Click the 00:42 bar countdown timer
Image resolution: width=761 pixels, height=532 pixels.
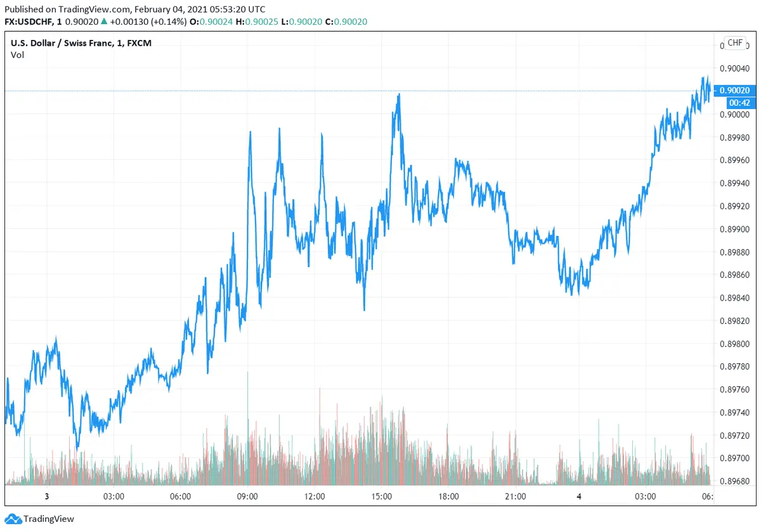739,103
